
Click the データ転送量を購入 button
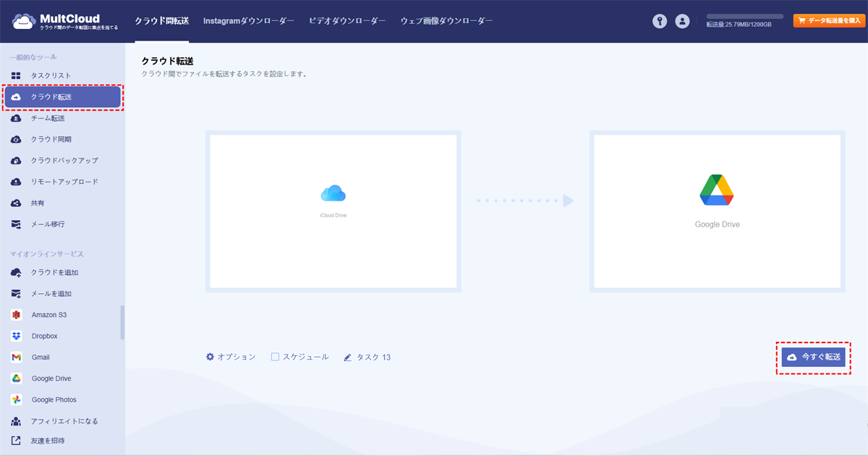(x=829, y=21)
